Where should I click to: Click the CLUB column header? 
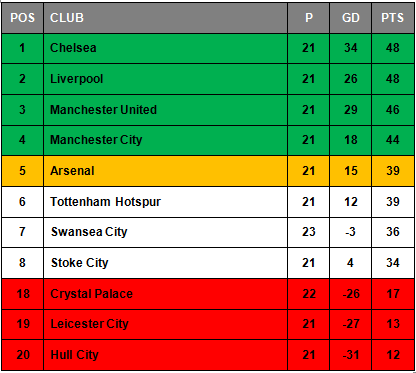pyautogui.click(x=165, y=18)
